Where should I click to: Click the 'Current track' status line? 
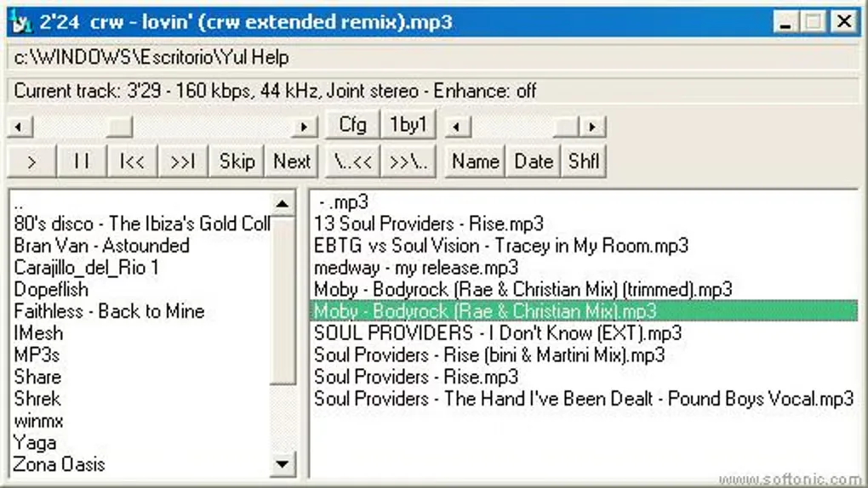point(433,91)
